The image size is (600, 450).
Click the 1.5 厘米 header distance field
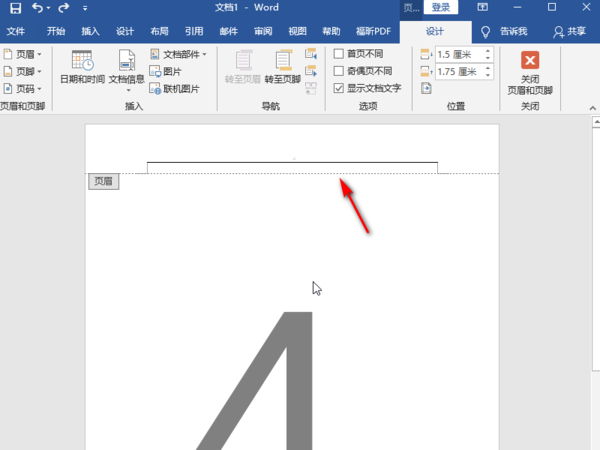pyautogui.click(x=459, y=54)
